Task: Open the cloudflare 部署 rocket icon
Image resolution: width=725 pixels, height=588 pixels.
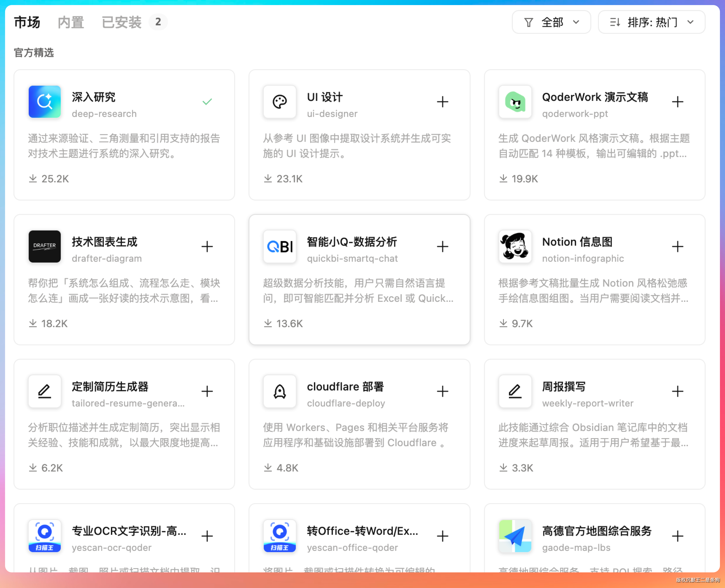Action: point(280,391)
